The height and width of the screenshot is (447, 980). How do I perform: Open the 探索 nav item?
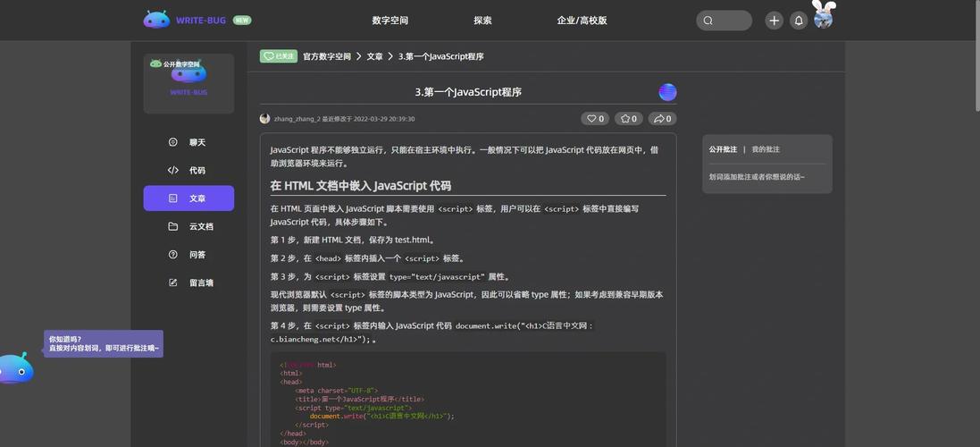point(482,21)
